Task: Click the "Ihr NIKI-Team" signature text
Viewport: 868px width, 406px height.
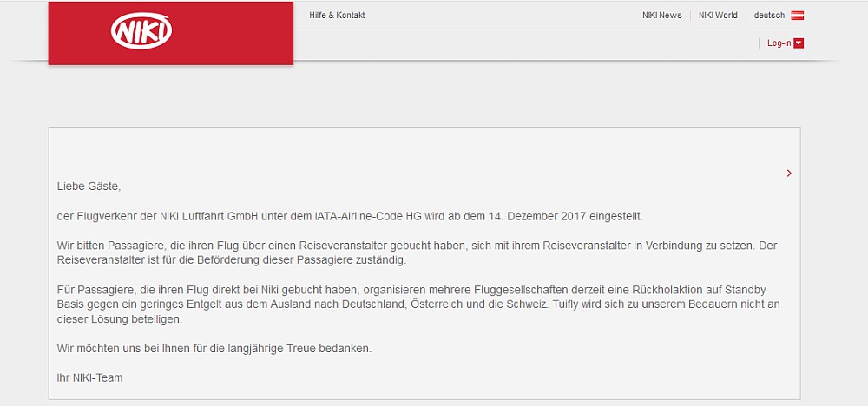Action: 89,378
